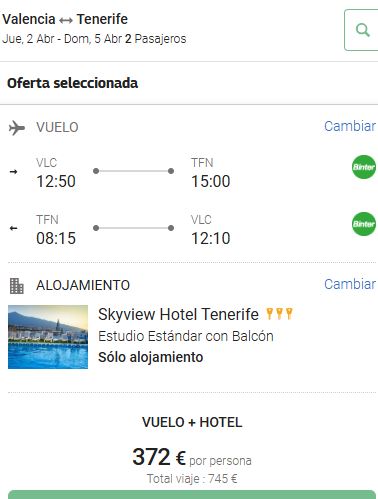The height and width of the screenshot is (499, 378).
Task: Click the return left arrow icon
Action: click(13, 228)
